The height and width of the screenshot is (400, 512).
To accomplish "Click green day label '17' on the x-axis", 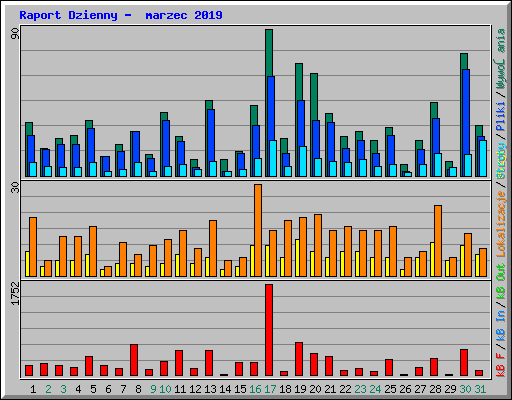I will point(270,389).
